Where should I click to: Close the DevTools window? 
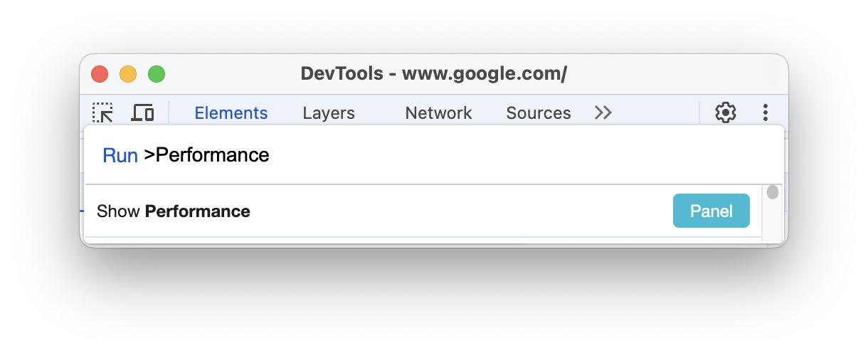click(x=100, y=74)
